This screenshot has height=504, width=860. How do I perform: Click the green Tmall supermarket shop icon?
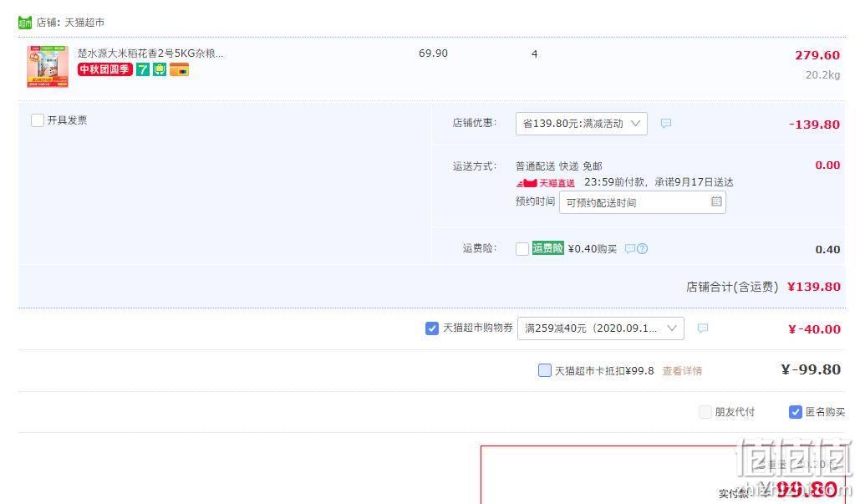(x=25, y=23)
